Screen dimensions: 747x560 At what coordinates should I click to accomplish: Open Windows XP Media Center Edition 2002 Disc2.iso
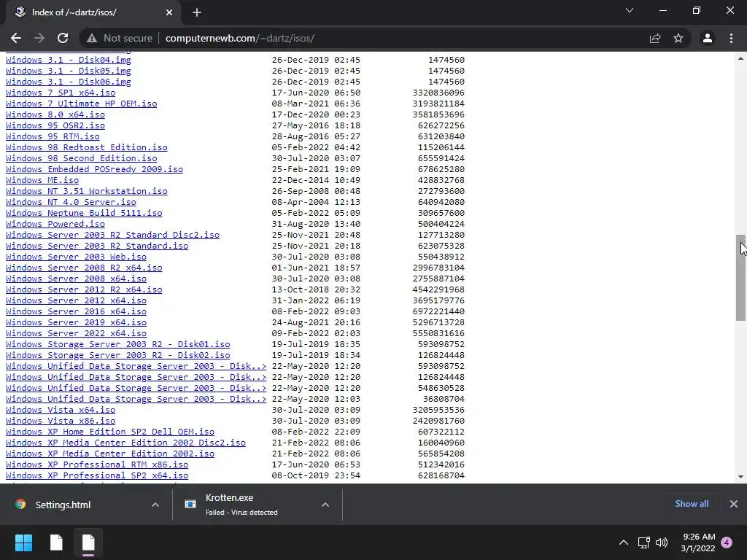[125, 443]
